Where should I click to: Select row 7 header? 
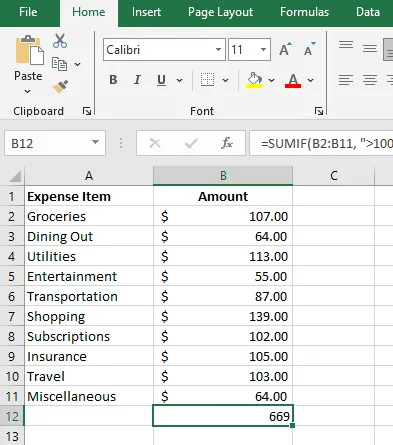coord(12,316)
